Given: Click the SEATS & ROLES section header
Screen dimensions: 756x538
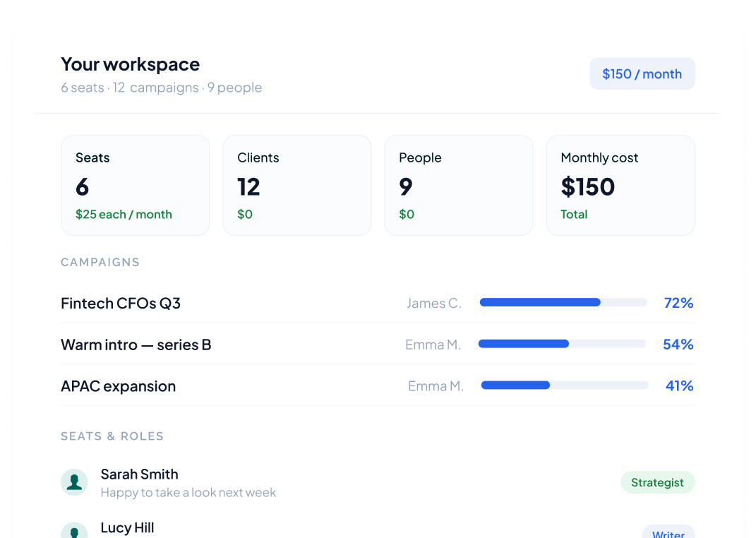Looking at the screenshot, I should [x=112, y=436].
